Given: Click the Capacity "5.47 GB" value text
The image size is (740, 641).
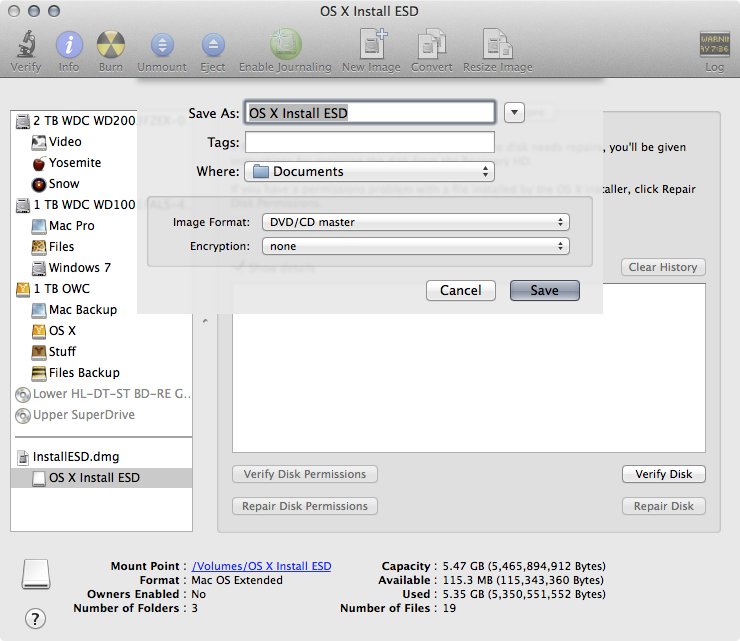Looking at the screenshot, I should click(x=463, y=566).
